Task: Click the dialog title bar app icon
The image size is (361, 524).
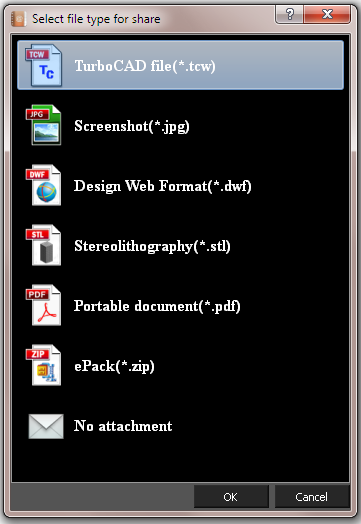Action: tap(18, 19)
